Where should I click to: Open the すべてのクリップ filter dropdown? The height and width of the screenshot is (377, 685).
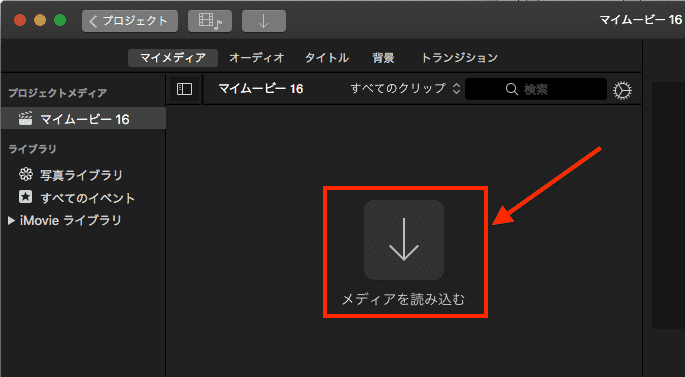click(x=405, y=89)
